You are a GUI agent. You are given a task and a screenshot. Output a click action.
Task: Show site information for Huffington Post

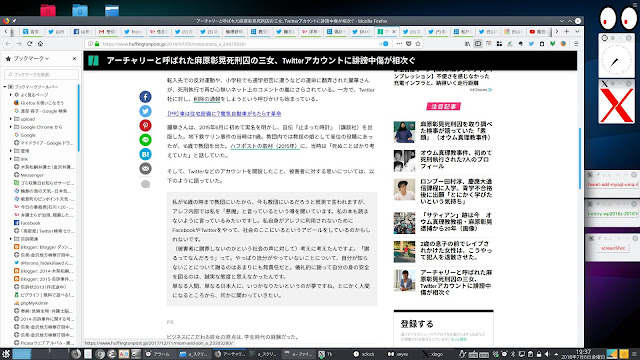click(x=90, y=44)
